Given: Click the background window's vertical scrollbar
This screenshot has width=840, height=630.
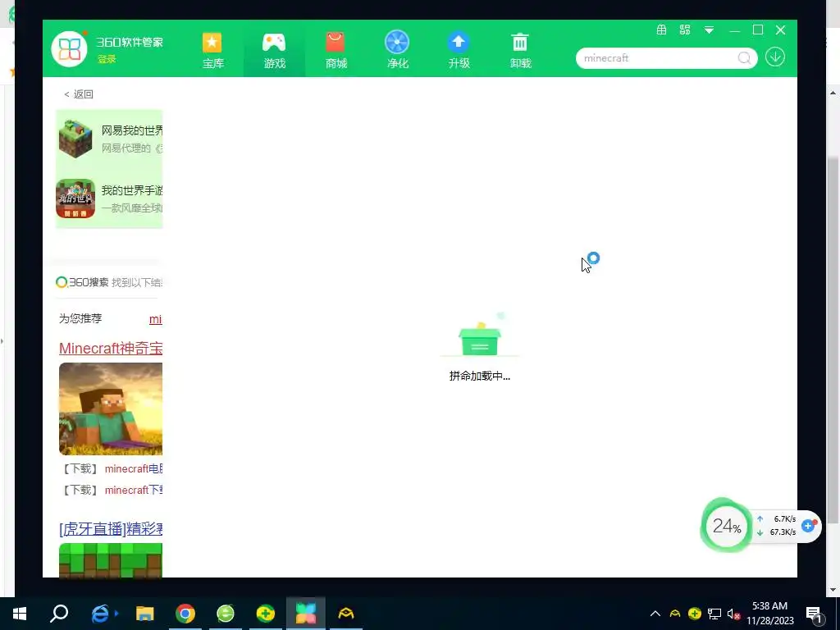Looking at the screenshot, I should coord(833,340).
